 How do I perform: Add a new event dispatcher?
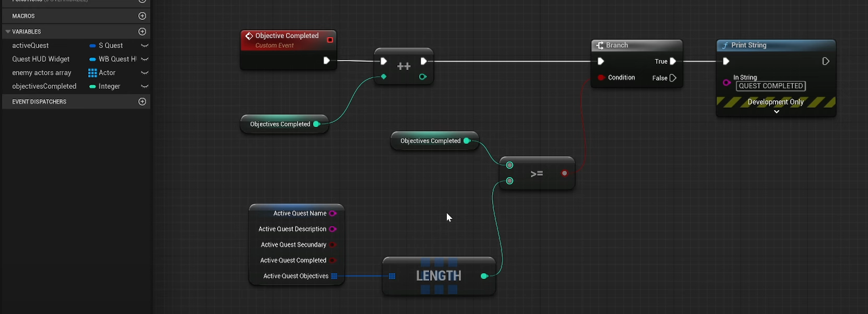(x=142, y=102)
